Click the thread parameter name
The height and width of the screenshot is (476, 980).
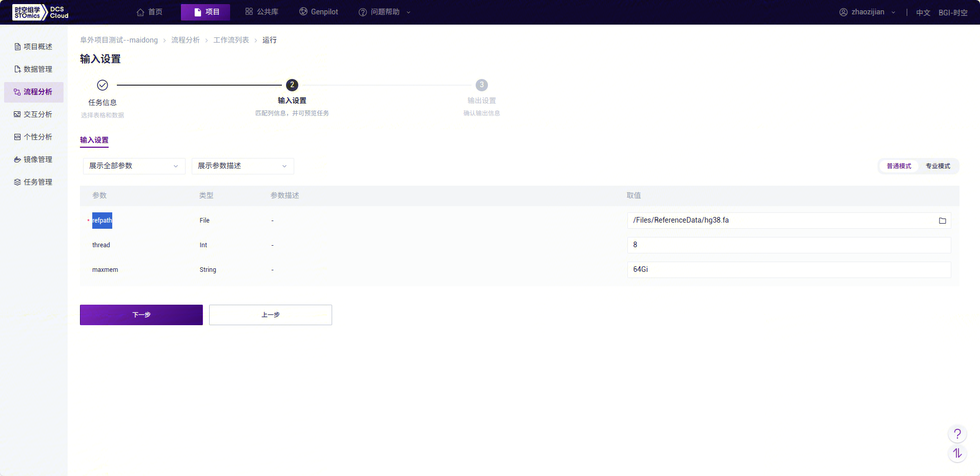[x=101, y=245]
